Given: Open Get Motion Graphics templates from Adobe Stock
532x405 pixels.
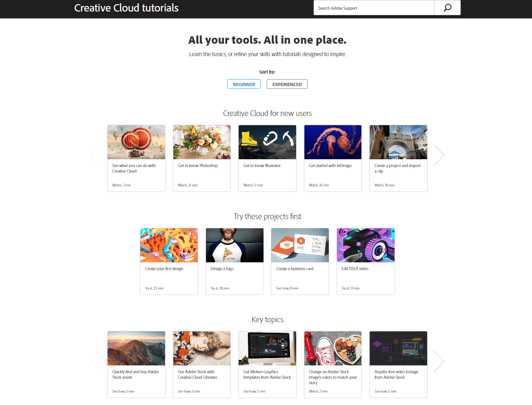Looking at the screenshot, I should tap(267, 364).
